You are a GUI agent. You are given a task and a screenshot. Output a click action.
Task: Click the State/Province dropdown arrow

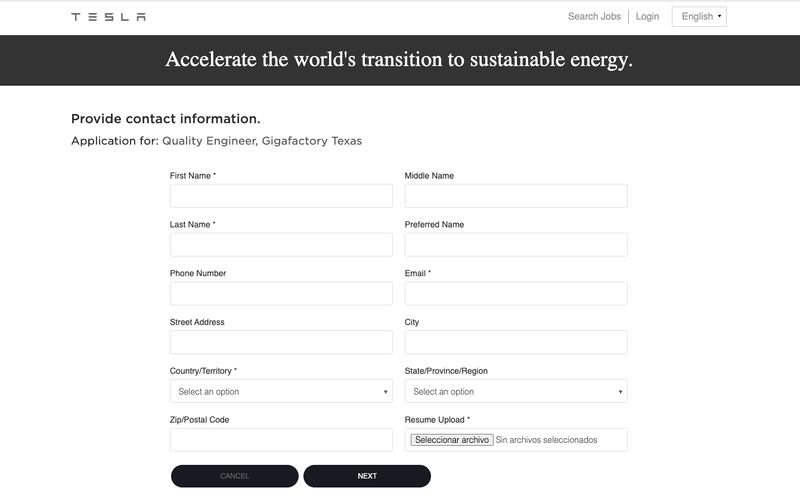(620, 392)
